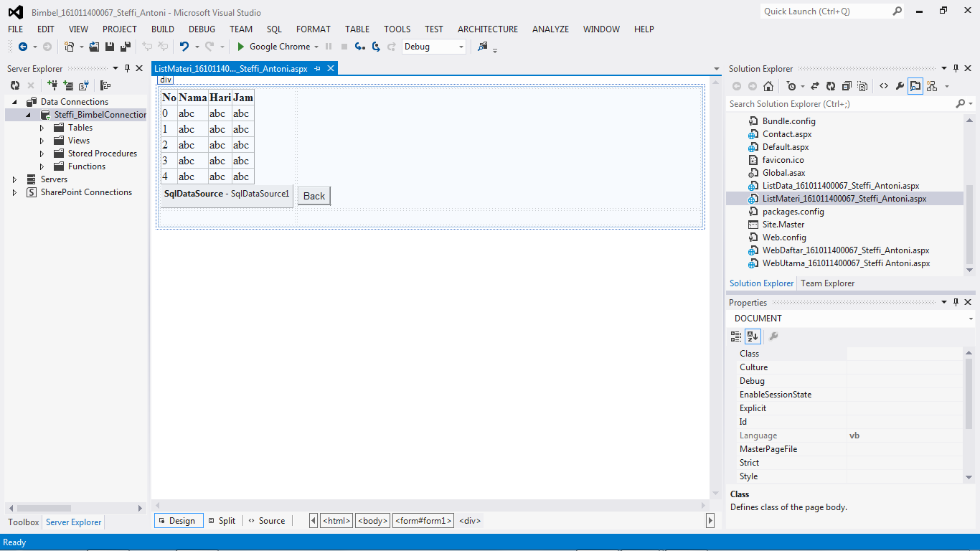
Task: Expand the Stored Procedures node
Action: pyautogui.click(x=42, y=153)
